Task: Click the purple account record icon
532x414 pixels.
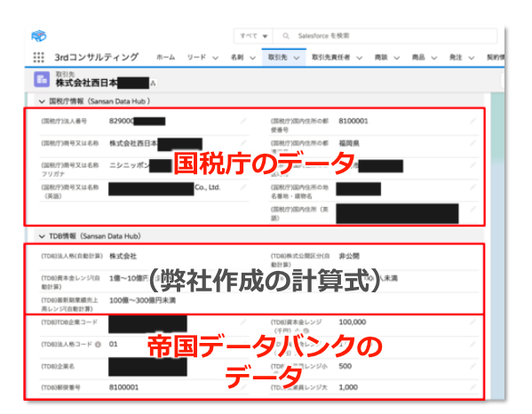Action: (42, 80)
